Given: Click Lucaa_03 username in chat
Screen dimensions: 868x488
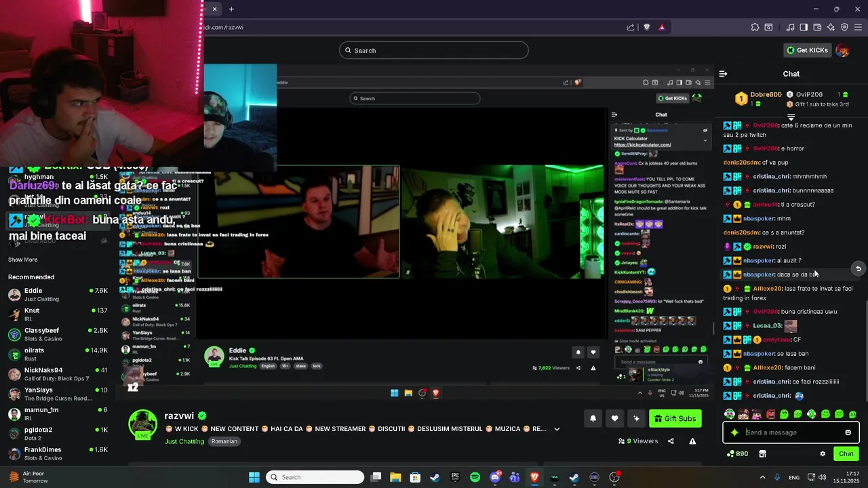Looking at the screenshot, I should tap(768, 325).
